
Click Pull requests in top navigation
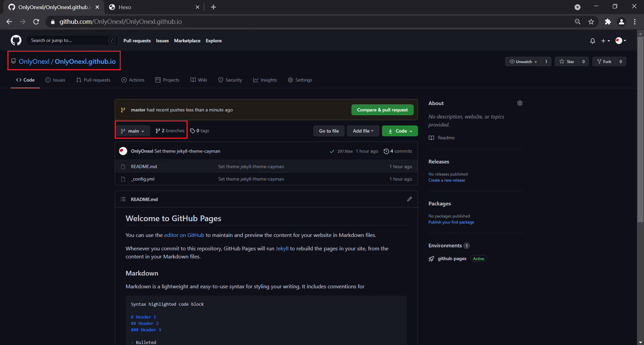137,41
